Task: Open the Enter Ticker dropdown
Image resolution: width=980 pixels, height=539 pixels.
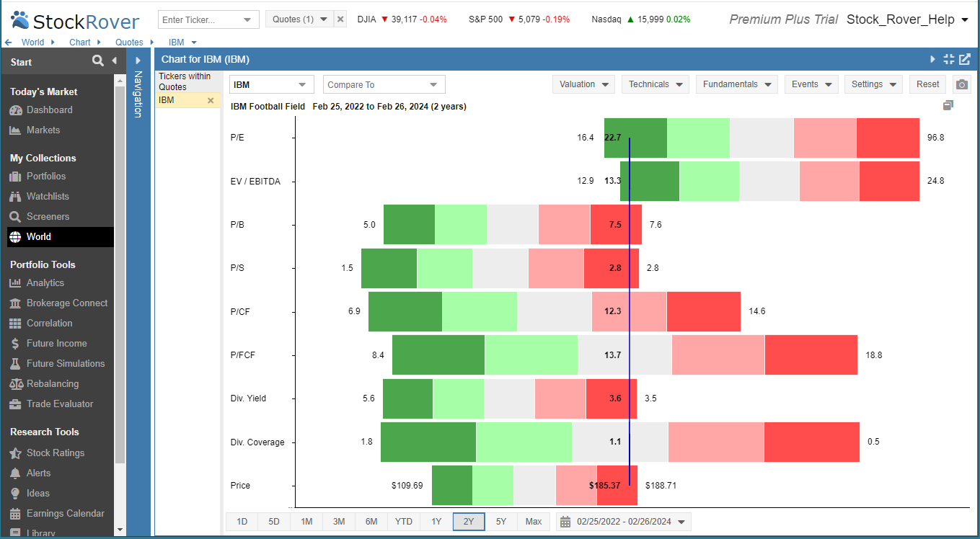Action: [248, 19]
